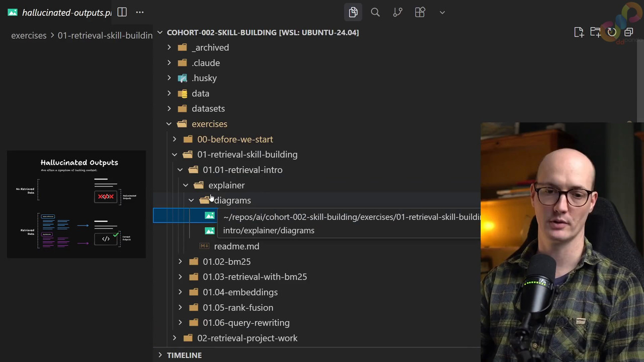
Task: Collapse the 01.01-retrieval-intro folder chevron
Action: pyautogui.click(x=180, y=170)
